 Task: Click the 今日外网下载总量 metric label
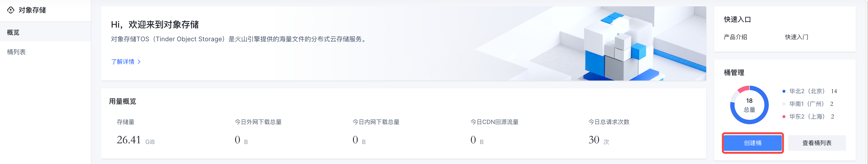(258, 122)
